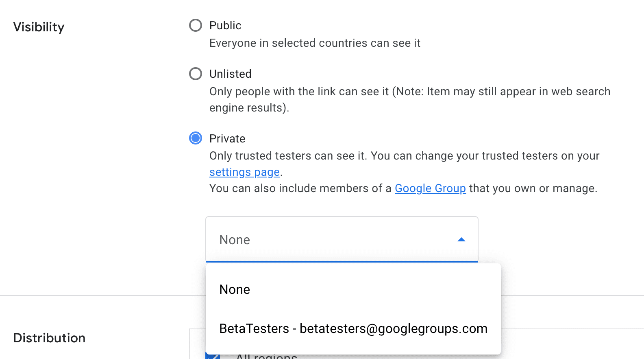Collapse the group selector with the blue chevron

(x=461, y=240)
